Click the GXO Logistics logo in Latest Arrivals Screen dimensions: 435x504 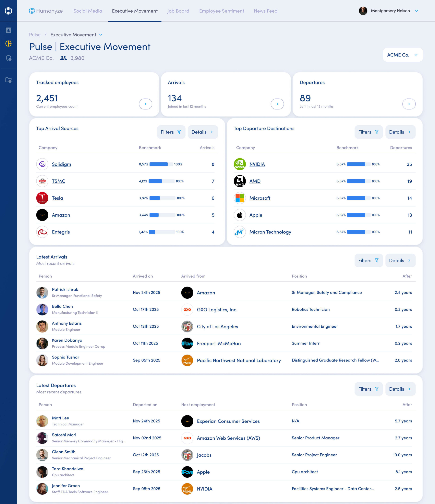187,310
